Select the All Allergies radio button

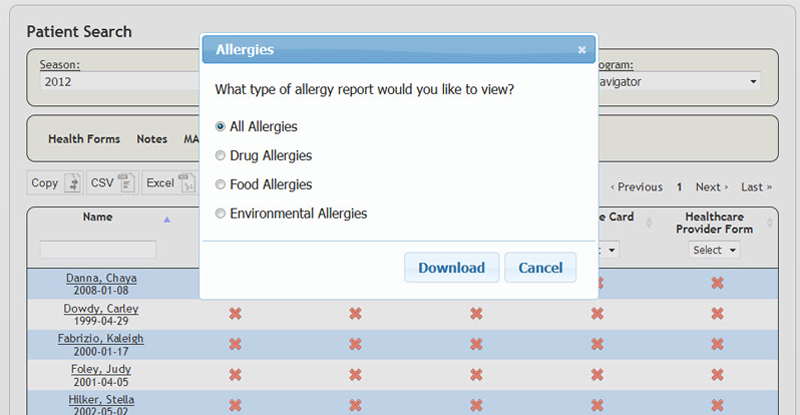pos(221,127)
